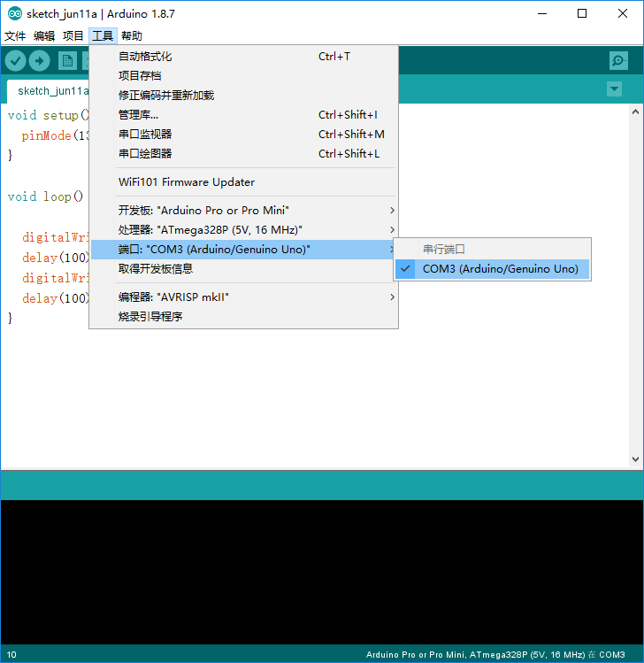
Task: Select 取得开发板信息 board info
Action: point(245,269)
